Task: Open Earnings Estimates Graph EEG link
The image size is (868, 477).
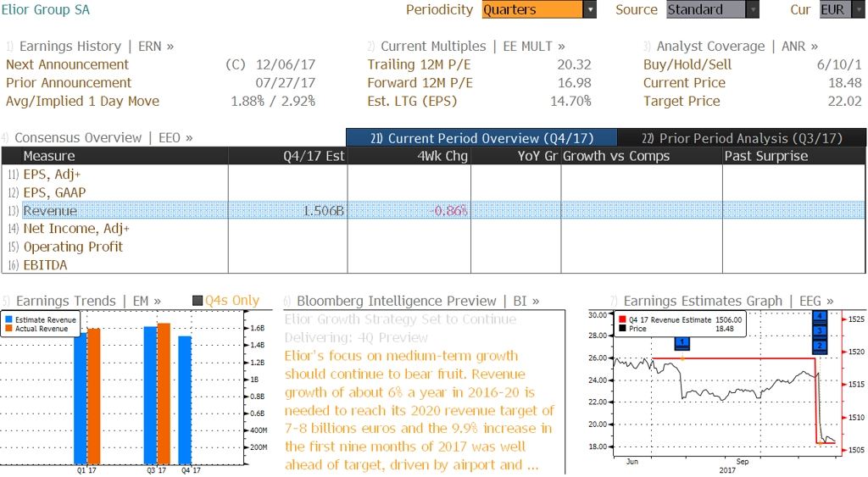Action: coord(728,301)
